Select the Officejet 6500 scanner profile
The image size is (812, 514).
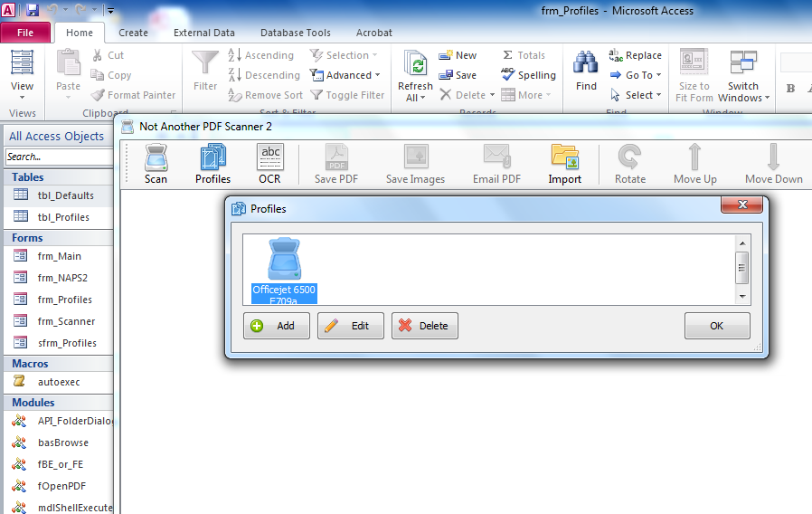pyautogui.click(x=284, y=271)
